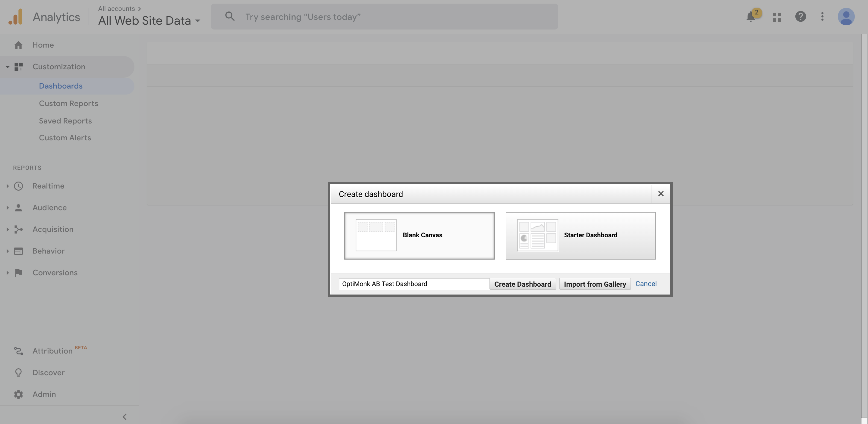Viewport: 868px width, 424px height.
Task: Click the Realtime clock icon
Action: point(18,186)
